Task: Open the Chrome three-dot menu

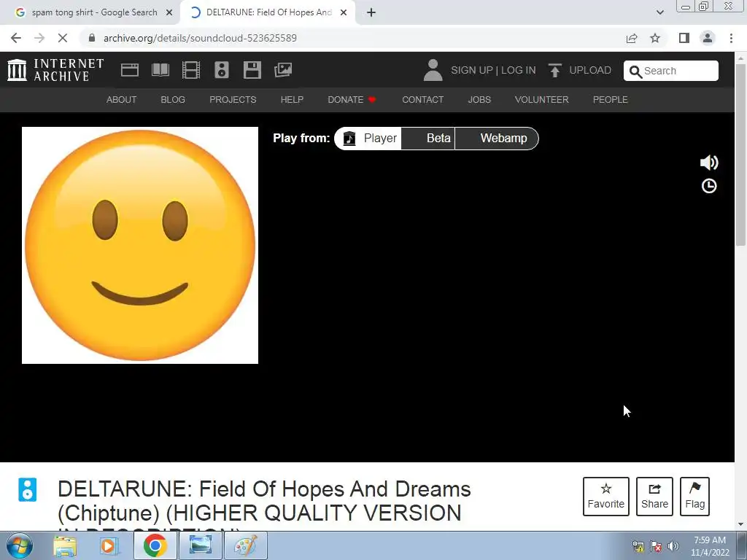Action: pos(731,38)
